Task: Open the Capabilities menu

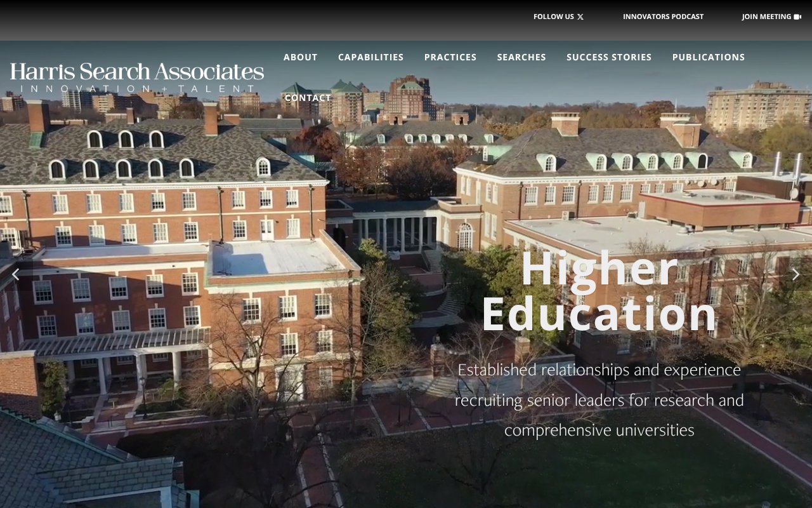Action: (x=370, y=57)
